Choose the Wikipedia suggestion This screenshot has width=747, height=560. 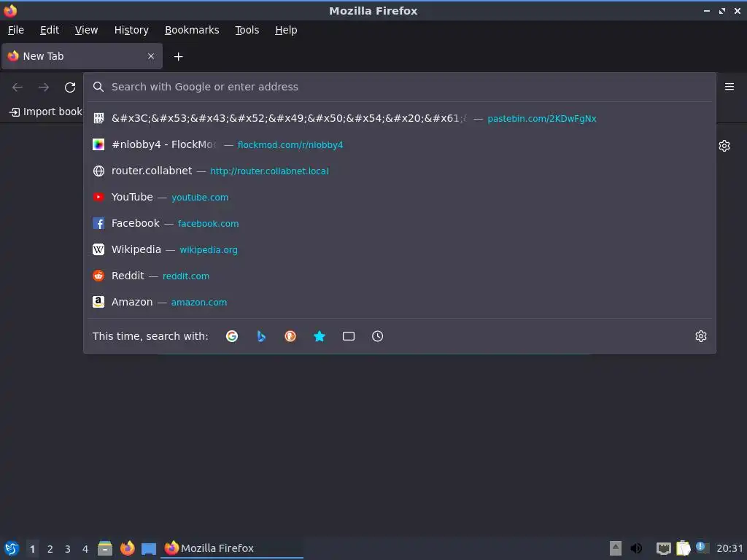(400, 249)
